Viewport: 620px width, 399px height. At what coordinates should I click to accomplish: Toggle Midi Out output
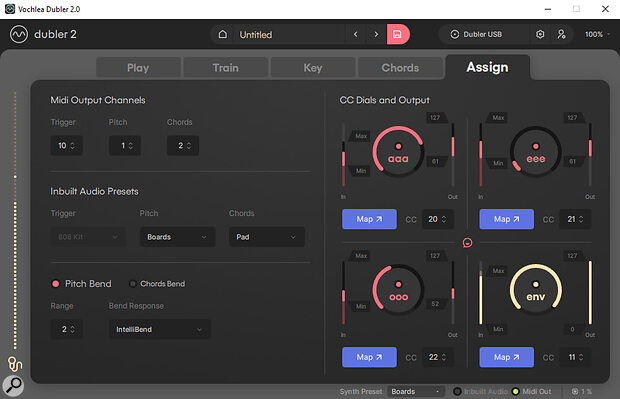point(515,391)
